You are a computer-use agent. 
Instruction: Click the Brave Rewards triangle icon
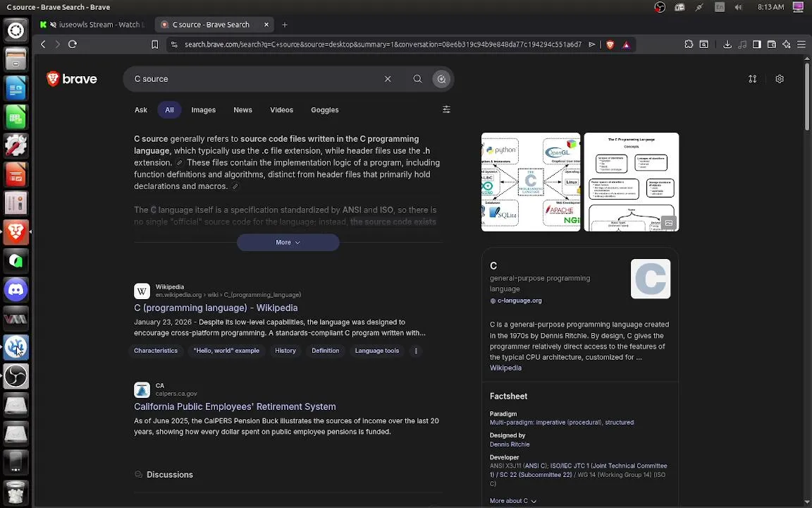[626, 44]
